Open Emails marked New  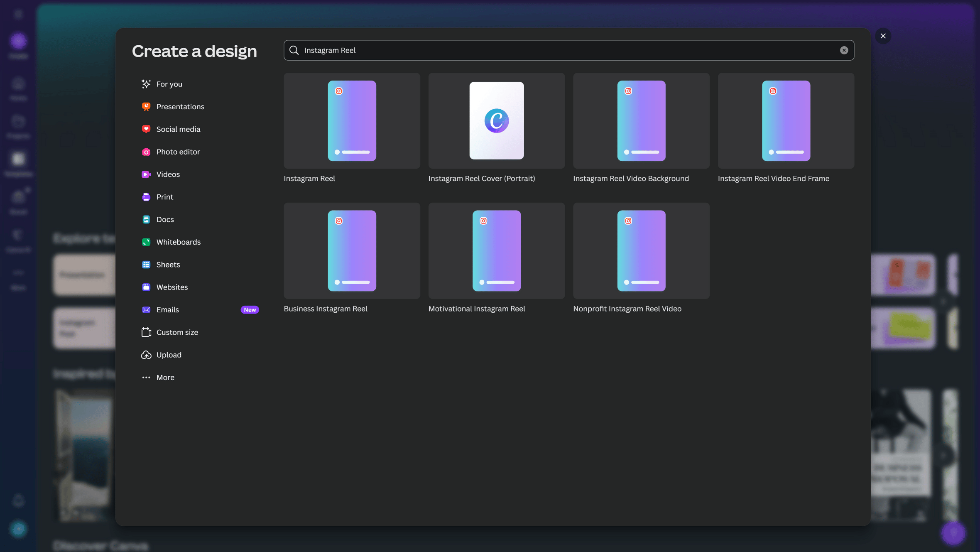167,310
